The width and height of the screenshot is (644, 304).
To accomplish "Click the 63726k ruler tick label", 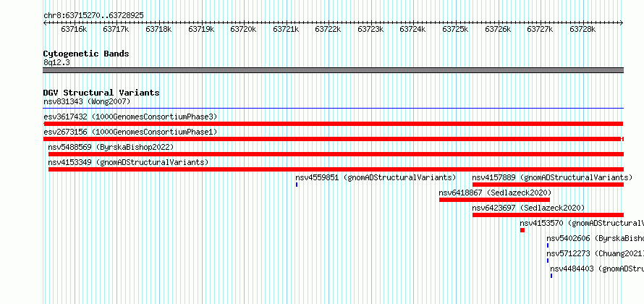I will pos(498,29).
